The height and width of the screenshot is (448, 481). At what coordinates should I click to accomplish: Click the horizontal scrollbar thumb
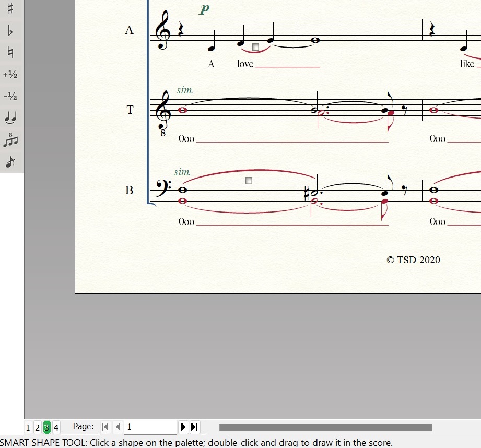pyautogui.click(x=325, y=428)
